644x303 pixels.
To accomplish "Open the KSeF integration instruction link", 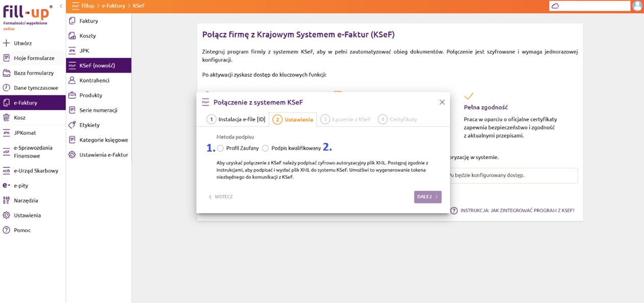I will (x=513, y=211).
